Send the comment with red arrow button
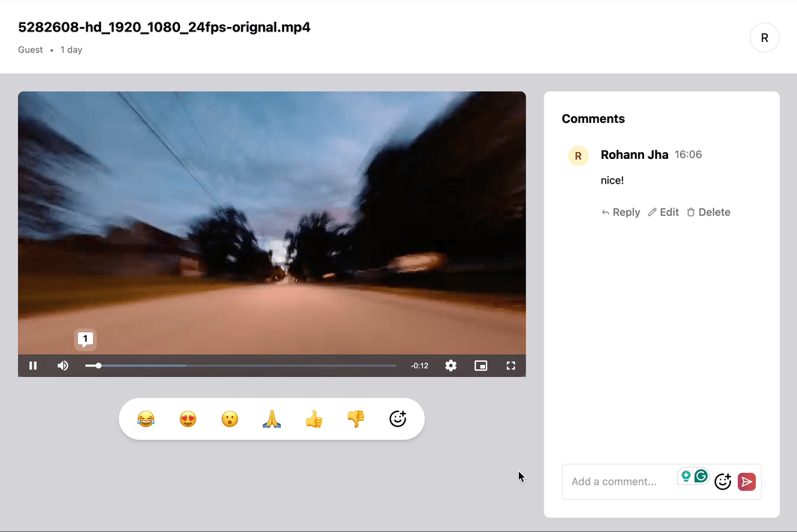This screenshot has height=532, width=797. tap(746, 481)
